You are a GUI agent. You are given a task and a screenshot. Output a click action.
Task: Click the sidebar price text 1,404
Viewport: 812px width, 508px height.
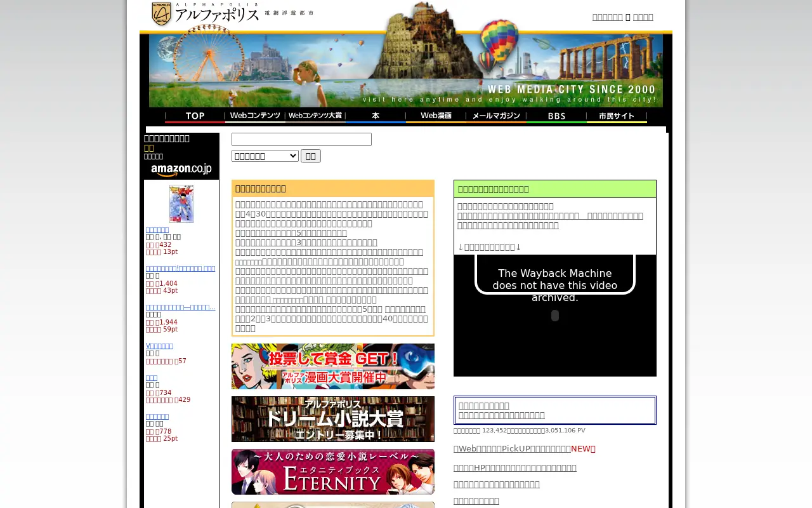click(161, 284)
